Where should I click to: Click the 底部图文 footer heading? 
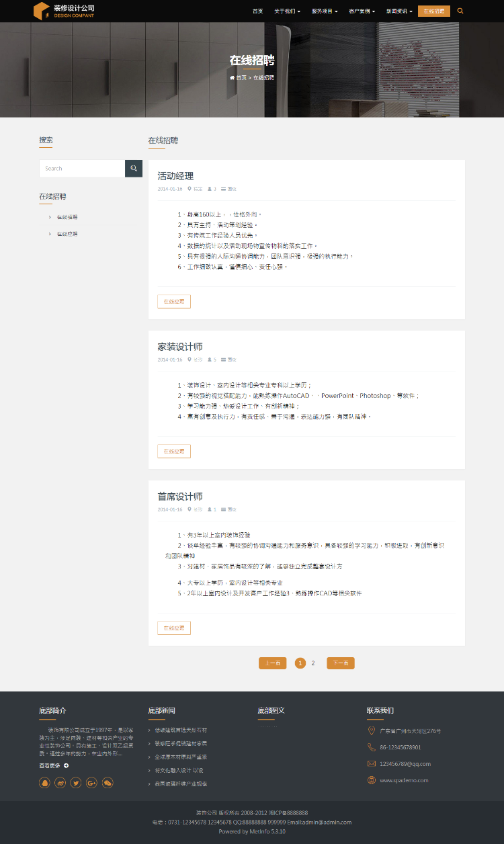pos(271,710)
